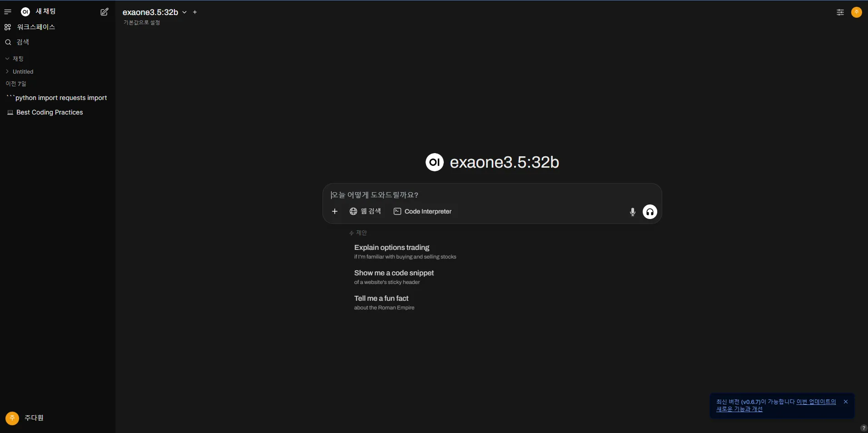Toggle the Code Interpreter option
The height and width of the screenshot is (433, 868).
422,211
